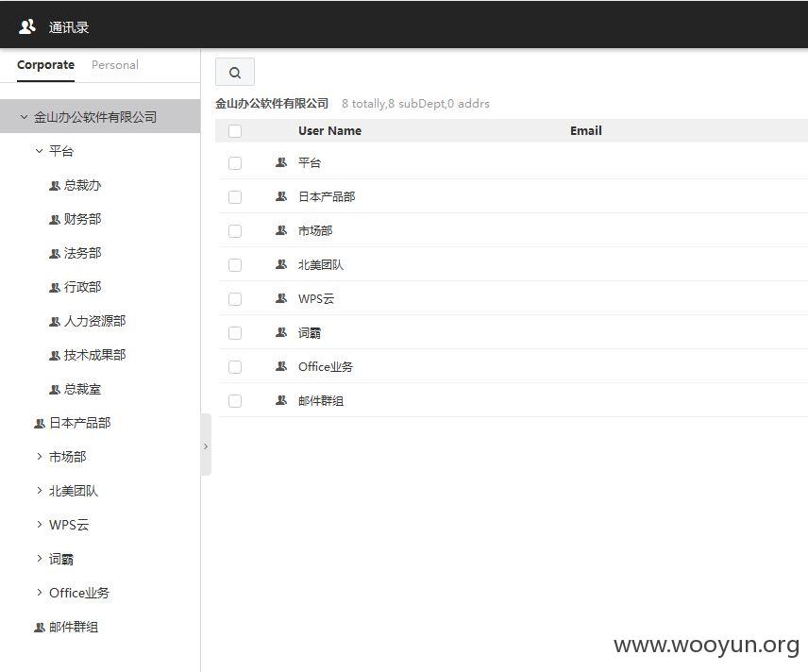Click the group icon in the 平台 table row

[281, 162]
